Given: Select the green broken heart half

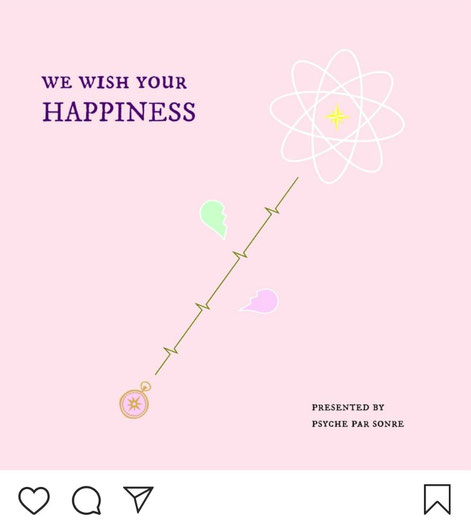Looking at the screenshot, I should [x=214, y=219].
